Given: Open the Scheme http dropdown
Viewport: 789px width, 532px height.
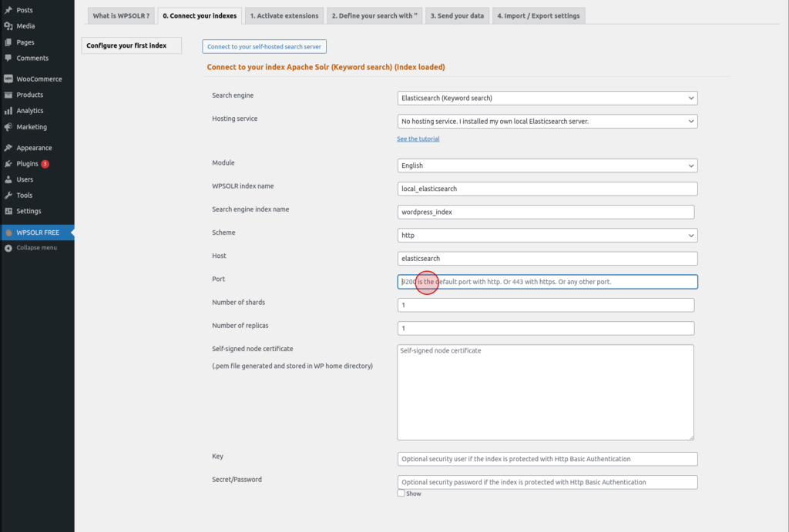Looking at the screenshot, I should (x=547, y=236).
